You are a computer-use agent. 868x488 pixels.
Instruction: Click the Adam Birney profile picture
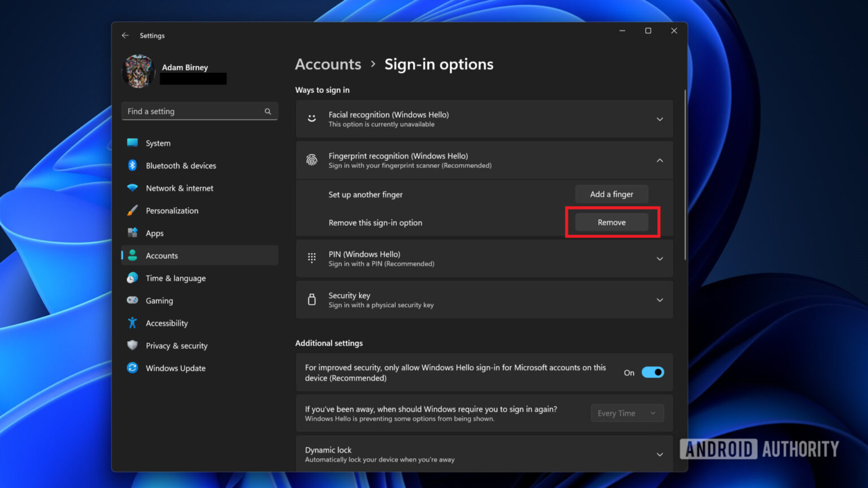138,71
